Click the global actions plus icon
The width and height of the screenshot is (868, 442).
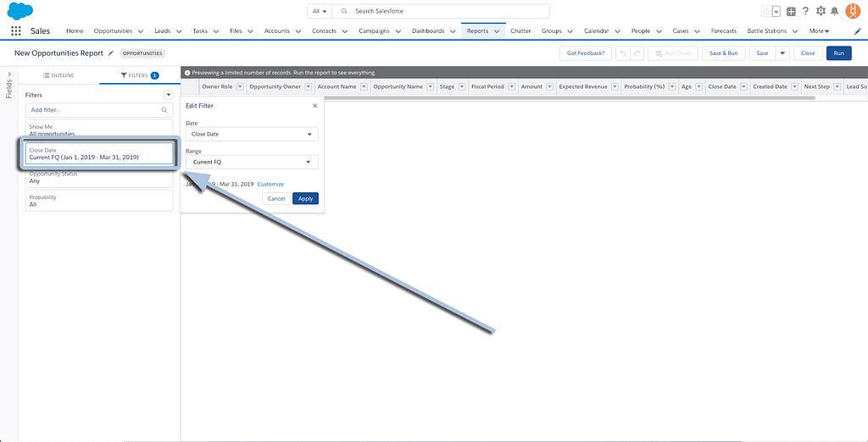click(x=791, y=11)
